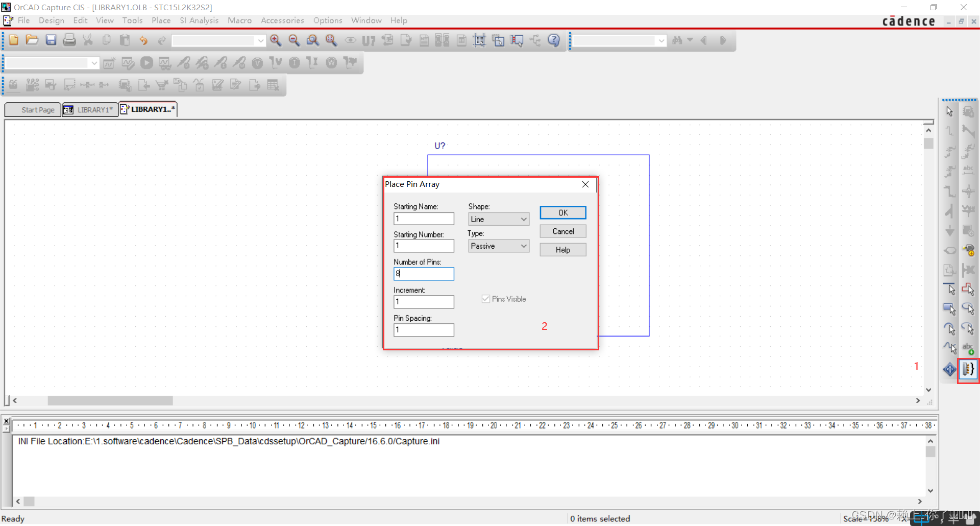Select the Place Text abc tool
Image resolution: width=980 pixels, height=526 pixels.
coord(968,349)
